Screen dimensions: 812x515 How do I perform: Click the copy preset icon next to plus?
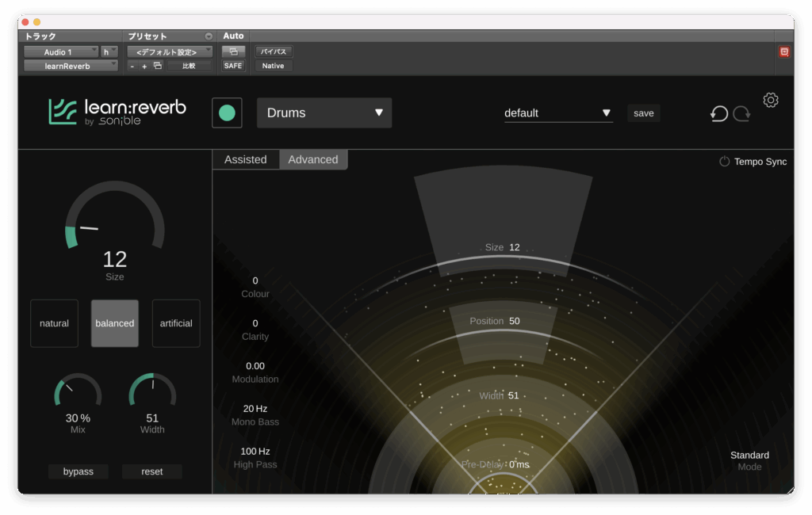(158, 66)
